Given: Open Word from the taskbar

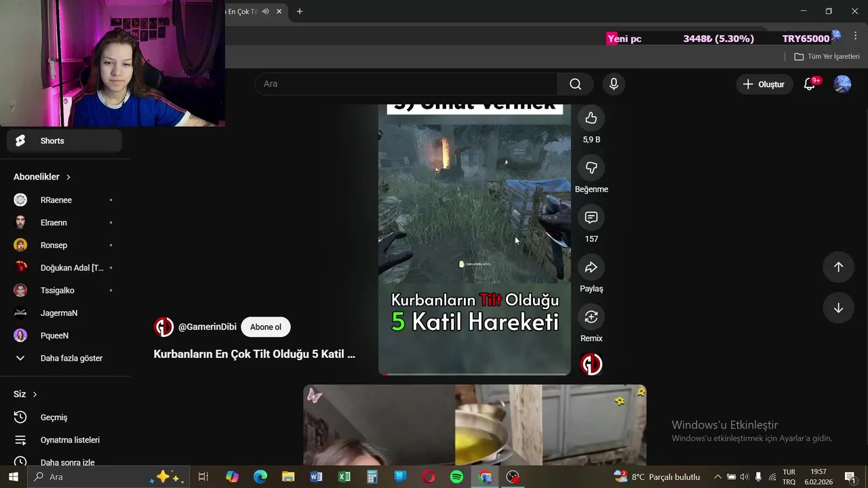Looking at the screenshot, I should coord(316,477).
